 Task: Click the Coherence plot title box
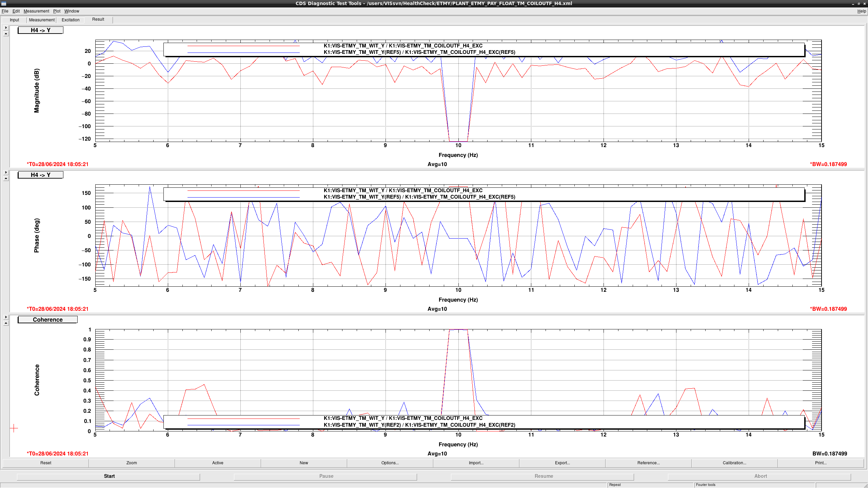click(47, 320)
